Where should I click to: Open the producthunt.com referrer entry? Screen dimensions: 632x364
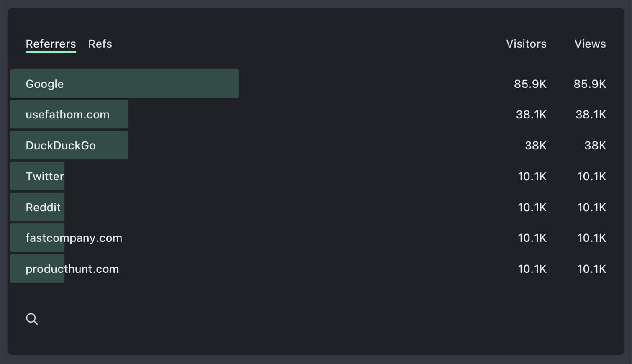tap(37, 269)
